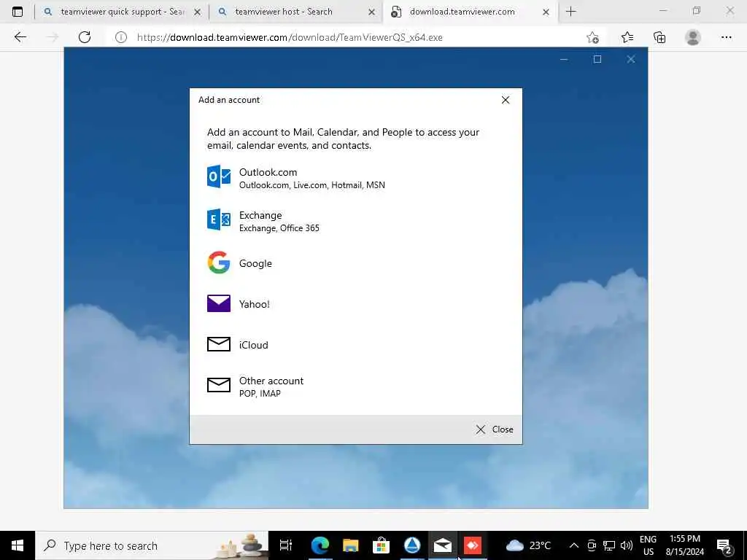Open the volume control in tray
The height and width of the screenshot is (560, 747).
[x=627, y=545]
